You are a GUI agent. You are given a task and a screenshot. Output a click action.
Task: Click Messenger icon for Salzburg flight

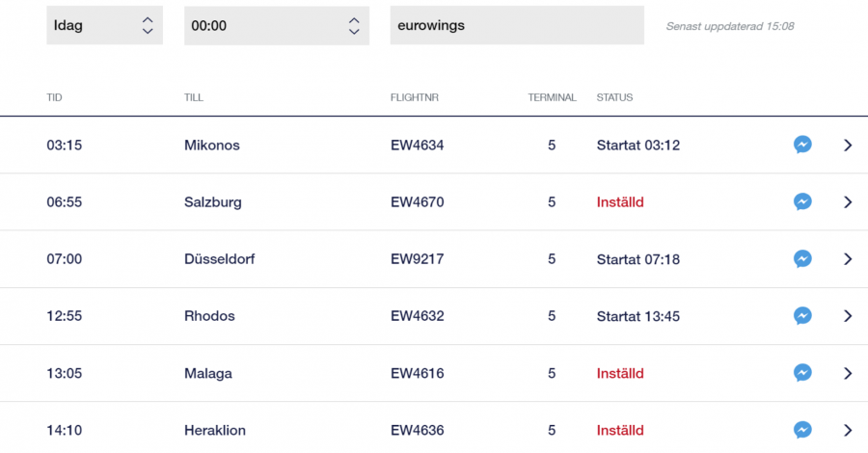coord(801,202)
